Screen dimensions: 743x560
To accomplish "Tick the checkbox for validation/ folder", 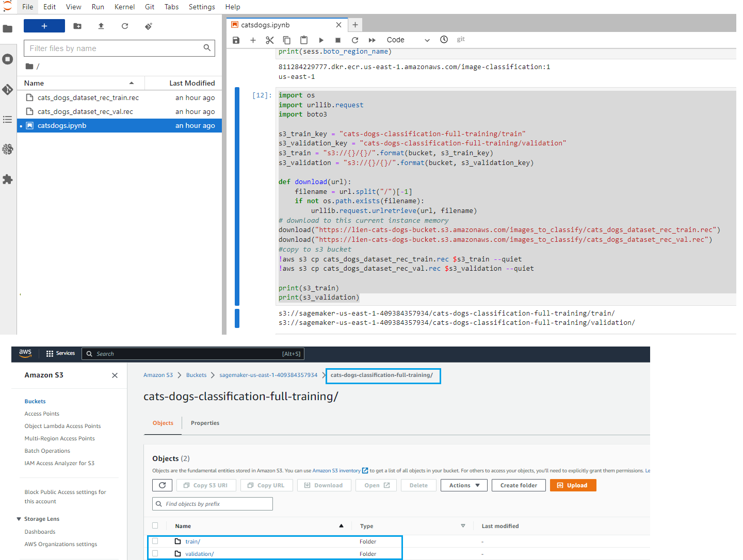I will pos(155,553).
